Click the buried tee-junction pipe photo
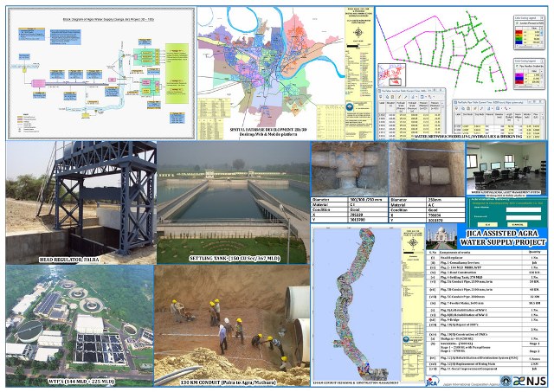This screenshot has width=554, height=392. pos(349,169)
